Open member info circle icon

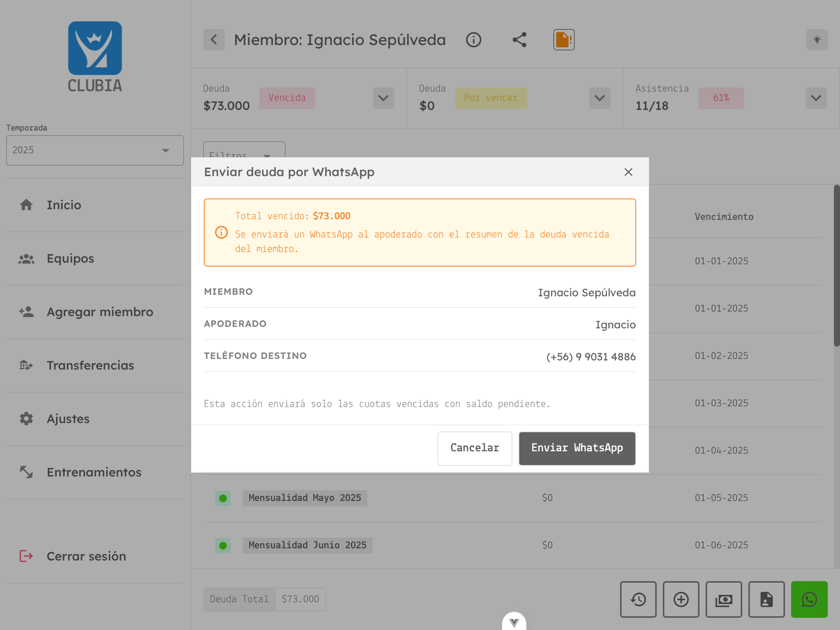[473, 40]
